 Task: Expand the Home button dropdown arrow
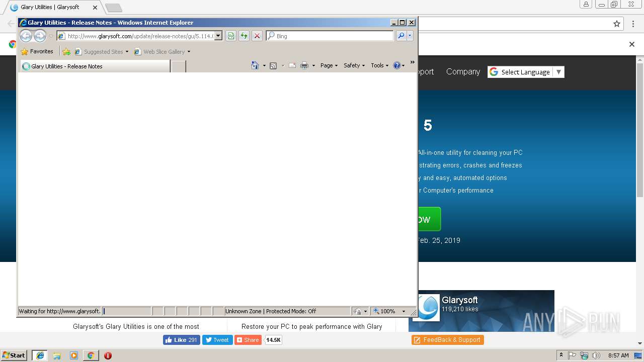[x=264, y=65]
